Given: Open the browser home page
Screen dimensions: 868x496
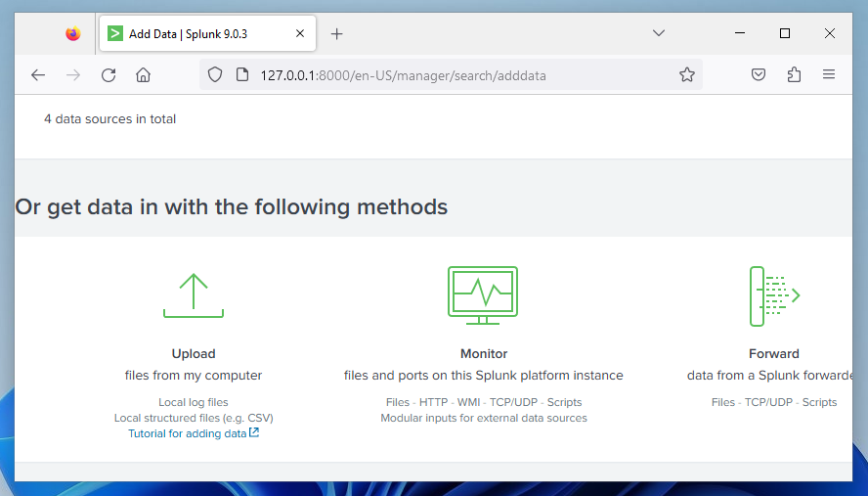Looking at the screenshot, I should [144, 74].
